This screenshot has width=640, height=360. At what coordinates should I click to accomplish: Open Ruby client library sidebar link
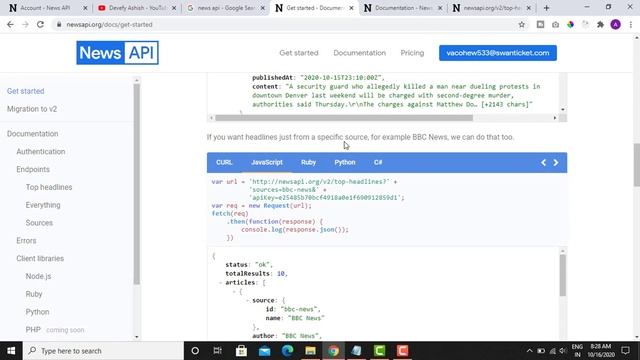click(x=34, y=294)
